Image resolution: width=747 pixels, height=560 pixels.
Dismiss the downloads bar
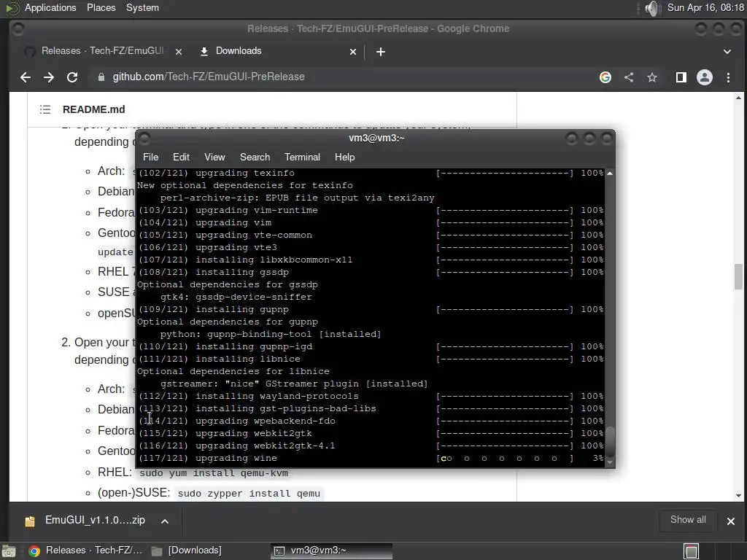731,521
